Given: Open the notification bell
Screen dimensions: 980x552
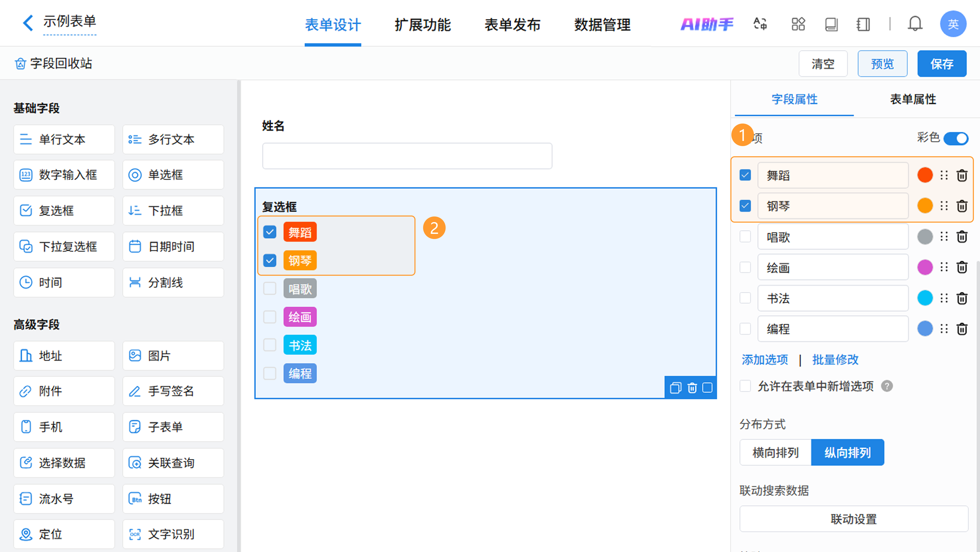Looking at the screenshot, I should tap(915, 24).
